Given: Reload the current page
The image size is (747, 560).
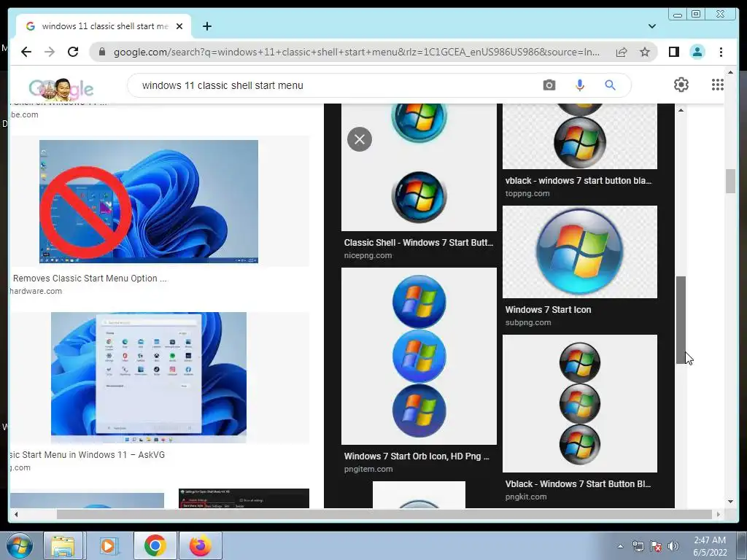Looking at the screenshot, I should coord(73,52).
